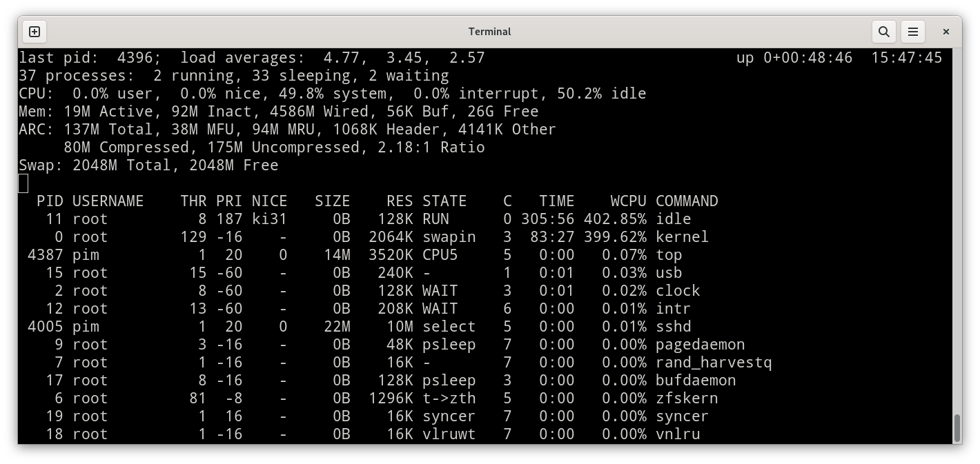Click the empty cursor block below Swap
980x464 pixels.
(x=23, y=183)
